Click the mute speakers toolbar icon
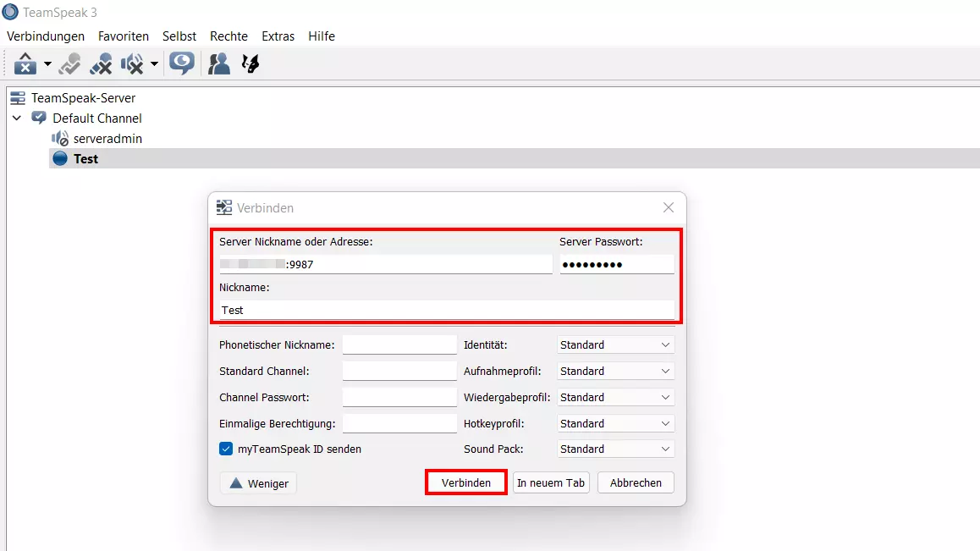This screenshot has height=551, width=980. pyautogui.click(x=132, y=63)
